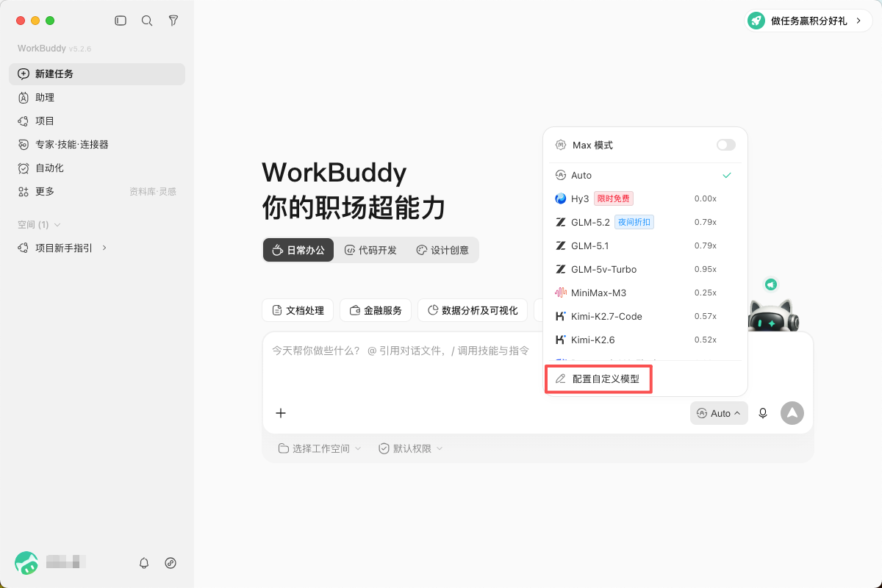The height and width of the screenshot is (588, 882).
Task: Open the Auto model dropdown button
Action: point(719,413)
